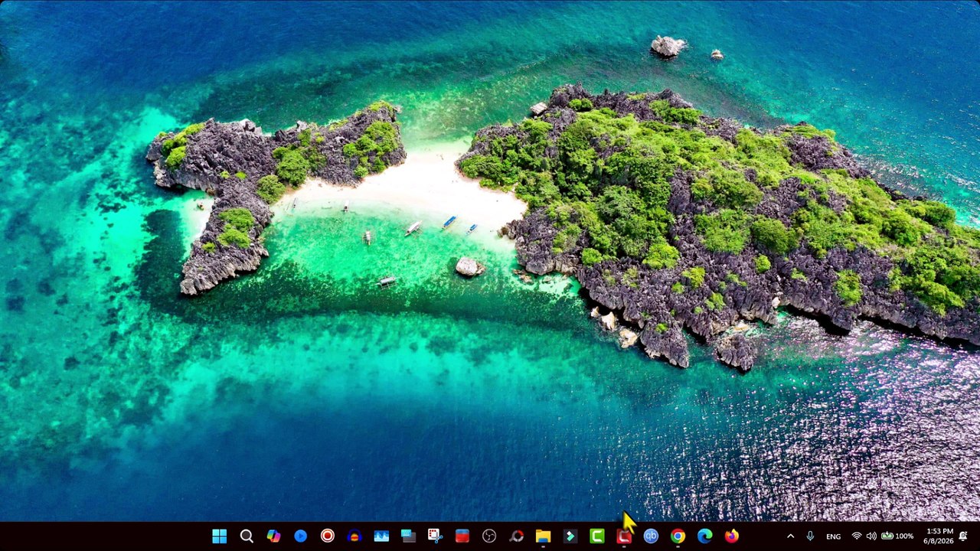Open Microsoft Edge from taskbar
Viewport: 980px width, 551px height.
tap(704, 536)
